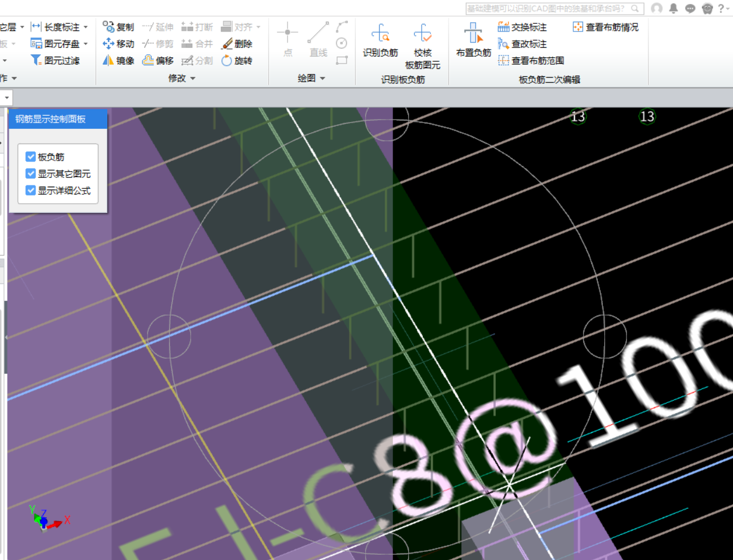733x560 pixels.
Task: Select the 删除 (Delete) tool
Action: 237,44
